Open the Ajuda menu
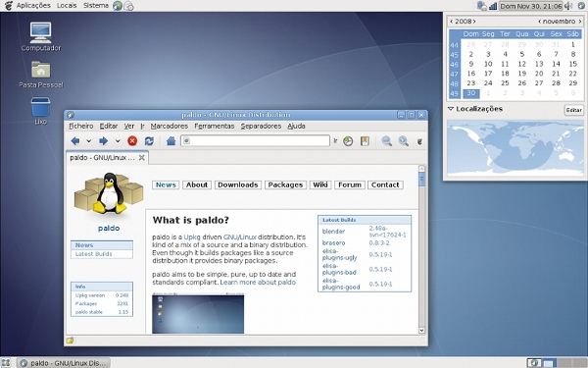 tap(296, 127)
